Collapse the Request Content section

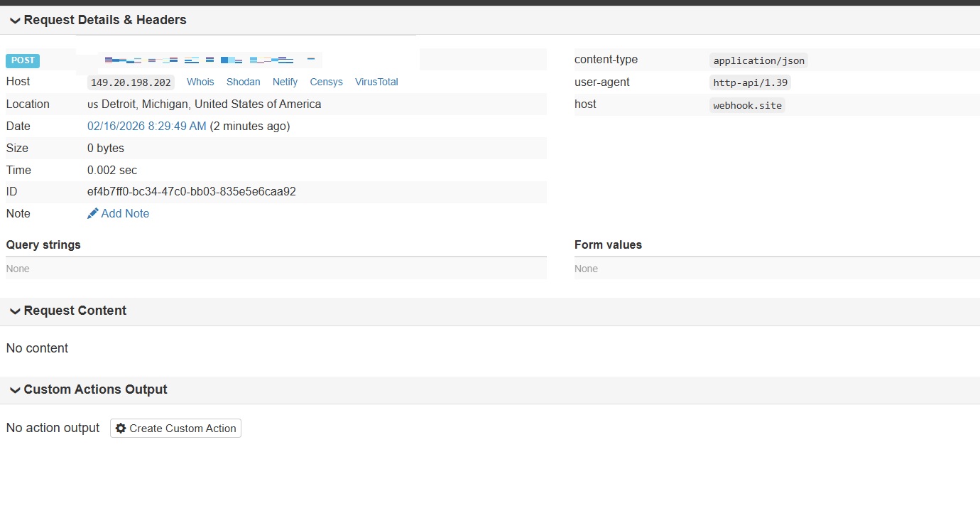point(14,311)
